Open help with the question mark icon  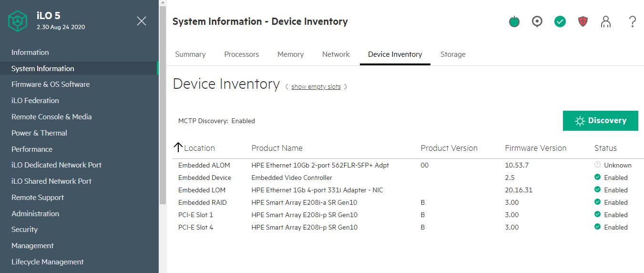633,21
